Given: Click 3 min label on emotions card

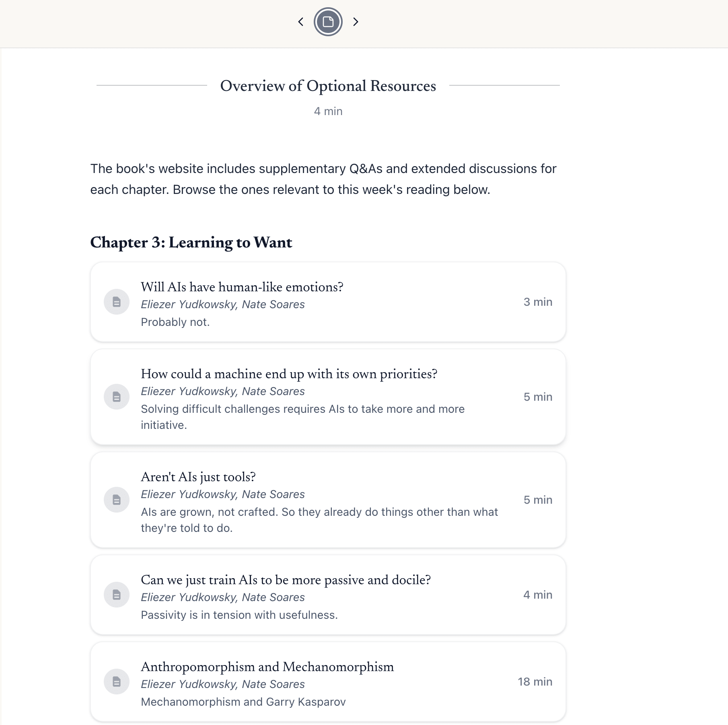Looking at the screenshot, I should coord(538,302).
